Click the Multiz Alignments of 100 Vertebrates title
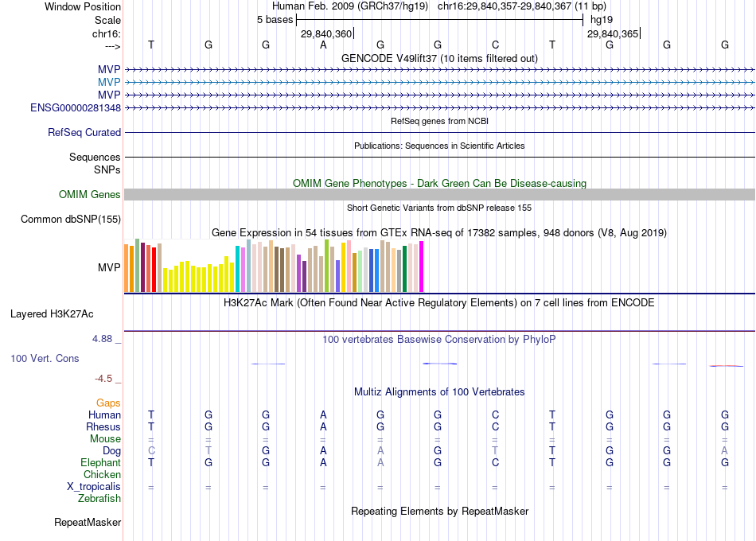 (439, 392)
